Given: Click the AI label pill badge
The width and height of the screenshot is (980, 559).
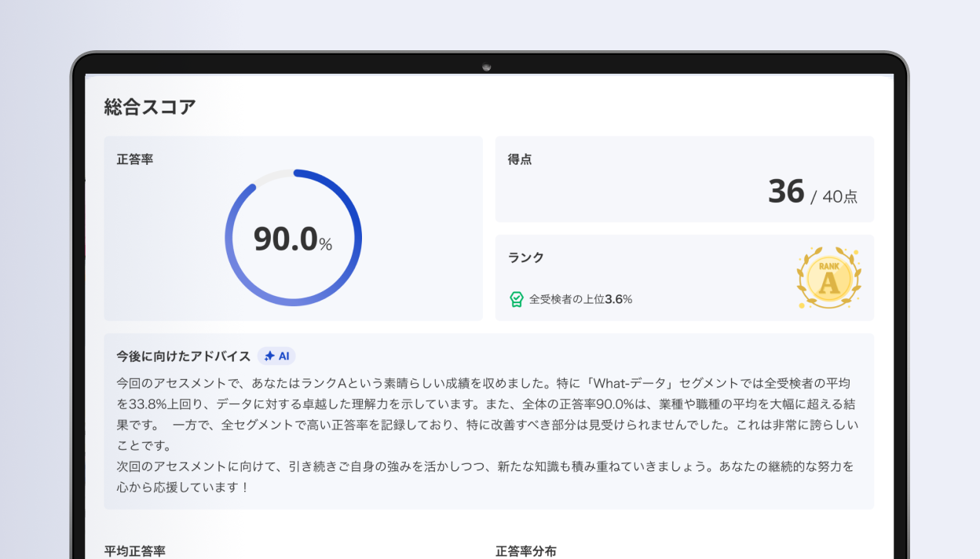Looking at the screenshot, I should click(x=276, y=356).
